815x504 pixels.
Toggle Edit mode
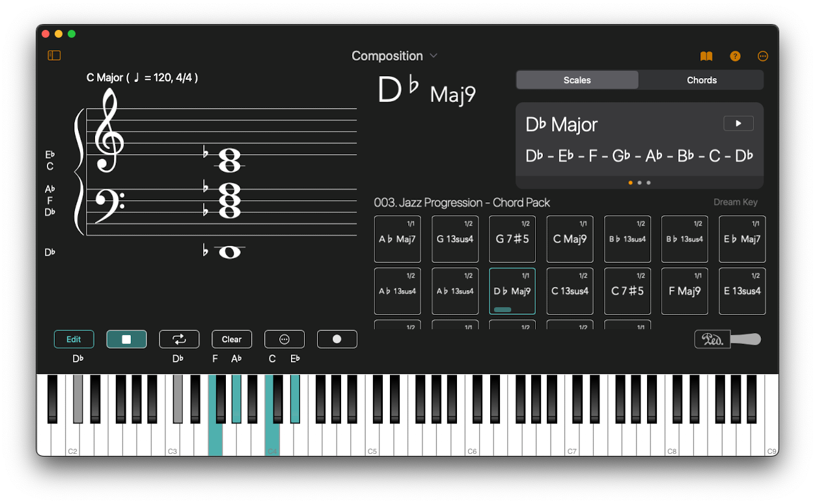(74, 339)
